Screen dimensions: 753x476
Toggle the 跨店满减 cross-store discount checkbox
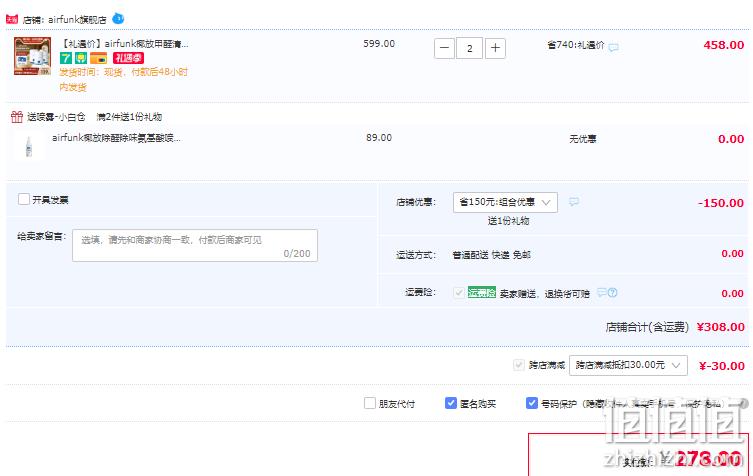click(x=519, y=365)
